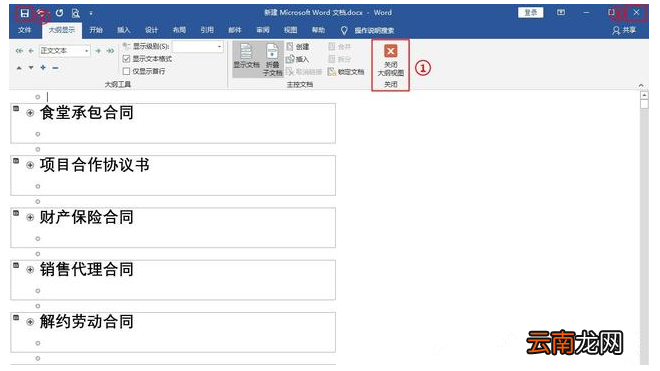This screenshot has width=660, height=371.
Task: Click the plus symbol beside 销售代理合同
Action: click(30, 270)
